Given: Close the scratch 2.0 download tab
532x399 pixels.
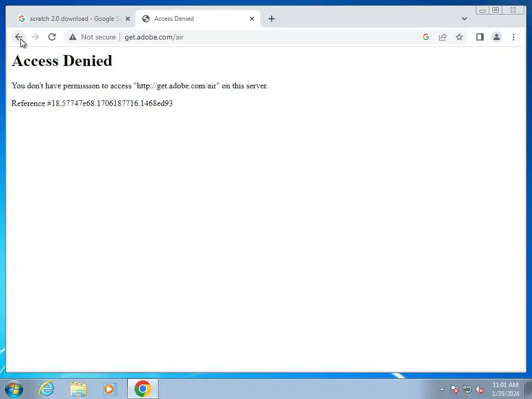Looking at the screenshot, I should (x=128, y=19).
